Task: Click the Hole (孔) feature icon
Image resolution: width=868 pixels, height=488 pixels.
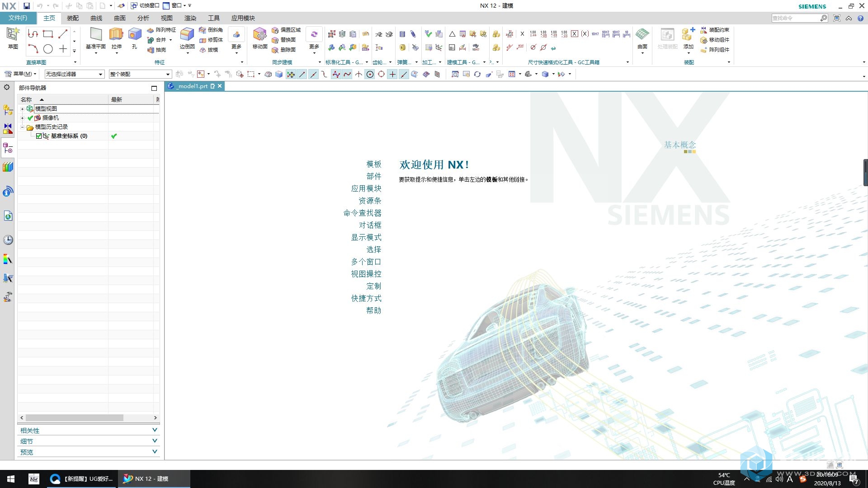Action: pyautogui.click(x=134, y=34)
